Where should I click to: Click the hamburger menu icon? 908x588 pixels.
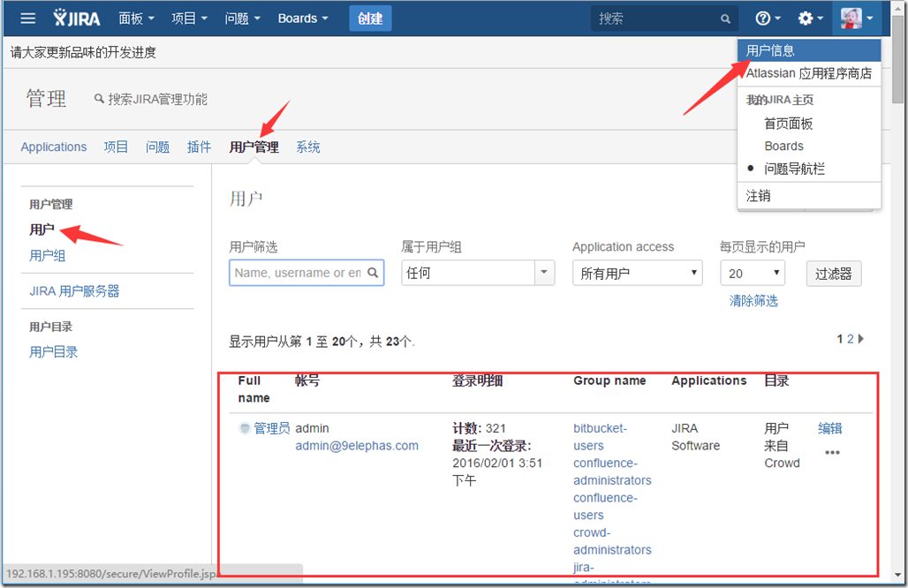coord(28,19)
